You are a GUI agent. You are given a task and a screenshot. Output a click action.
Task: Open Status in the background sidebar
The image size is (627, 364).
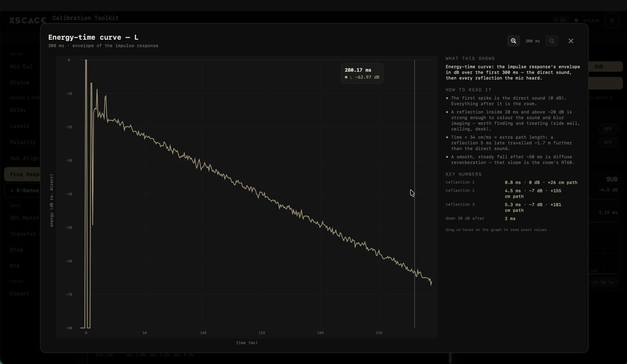tap(20, 83)
